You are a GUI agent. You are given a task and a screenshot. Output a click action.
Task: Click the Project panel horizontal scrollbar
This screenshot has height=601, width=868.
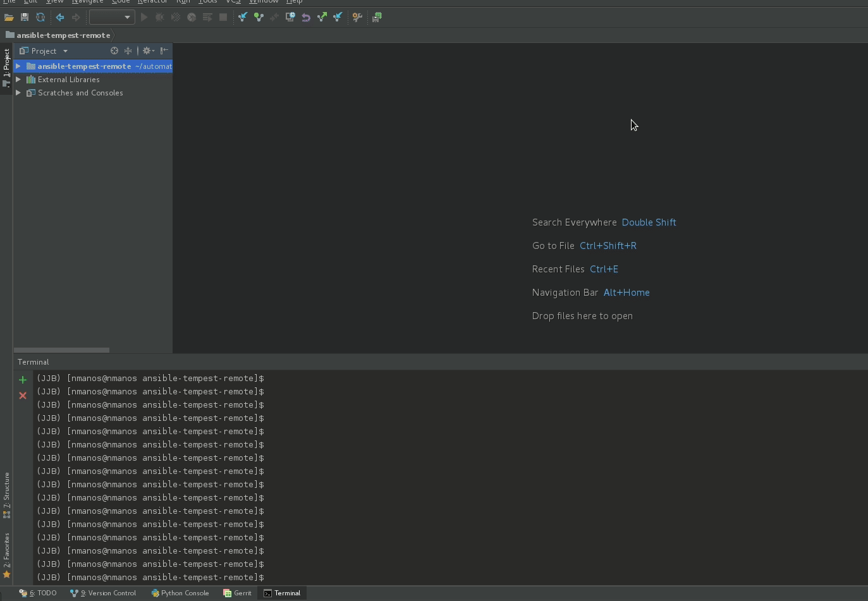click(61, 349)
